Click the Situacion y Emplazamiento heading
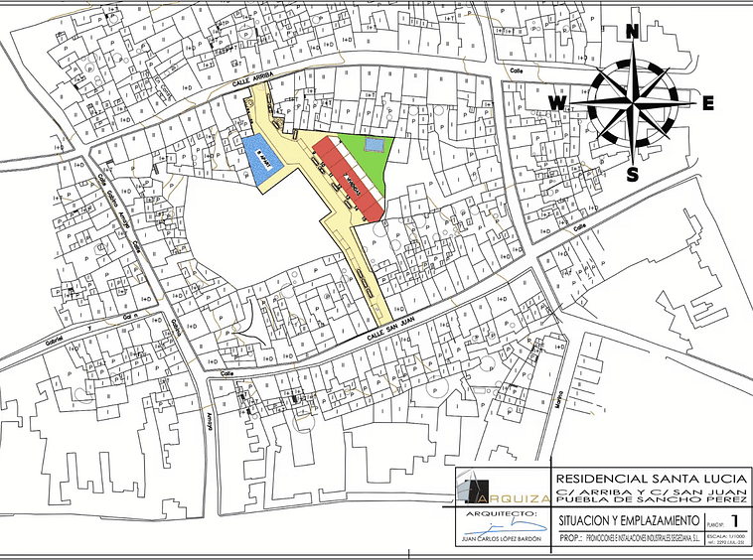 [626, 520]
